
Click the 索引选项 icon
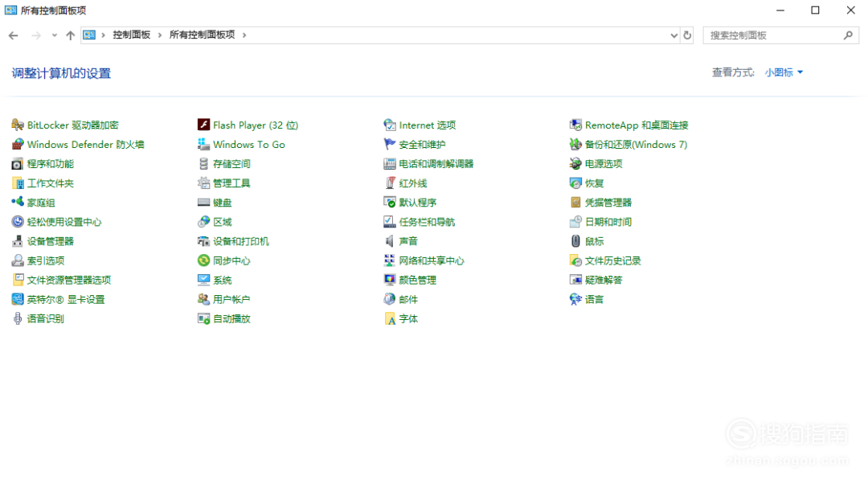pyautogui.click(x=18, y=261)
